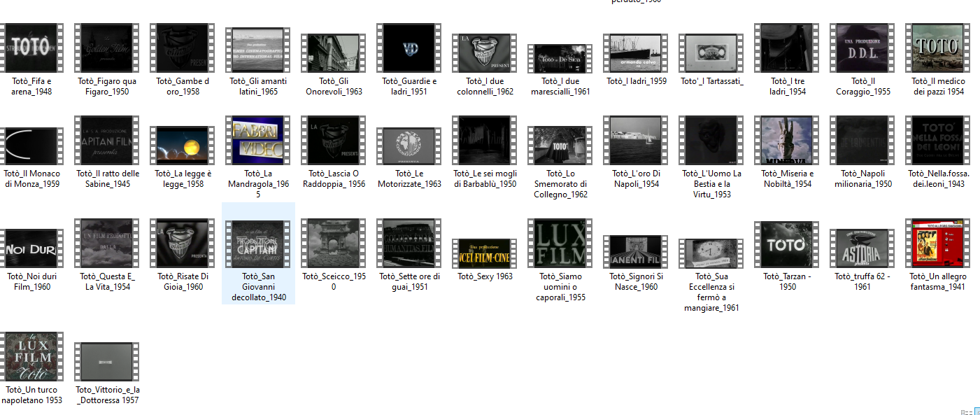Select the Toto_Vittorio_e_la_Dottoressa 1957 thumbnail
The height and width of the screenshot is (415, 980).
point(107,362)
